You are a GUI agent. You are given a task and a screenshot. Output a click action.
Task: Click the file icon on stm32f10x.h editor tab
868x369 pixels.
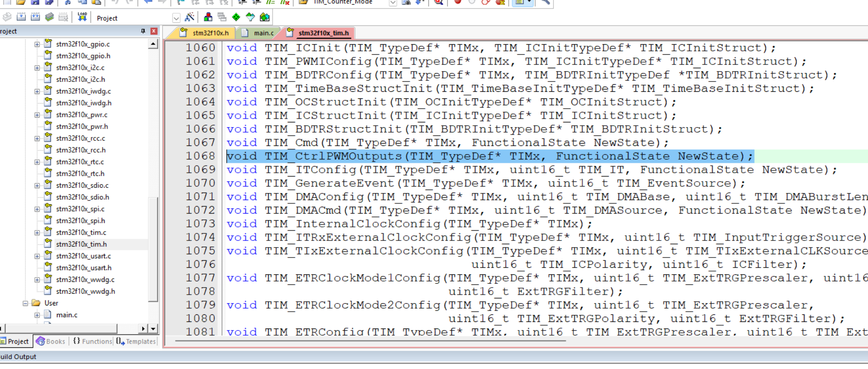click(x=184, y=32)
